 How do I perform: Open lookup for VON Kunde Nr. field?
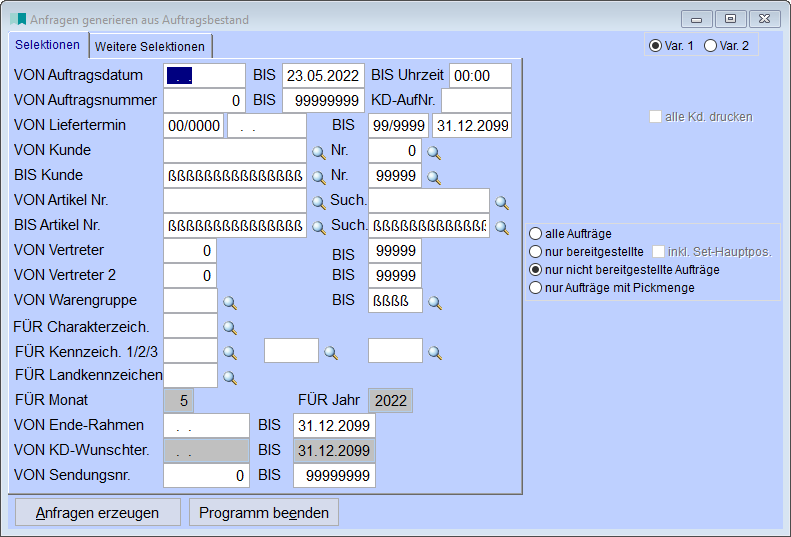tap(434, 152)
